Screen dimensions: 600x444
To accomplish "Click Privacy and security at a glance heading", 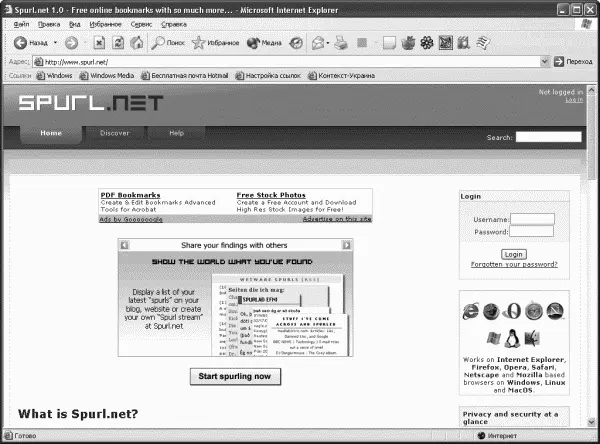I will [510, 418].
